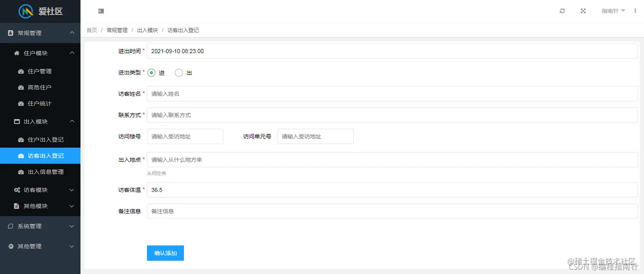Open the vertical more-options dots icon
This screenshot has height=274, width=644.
635,11
